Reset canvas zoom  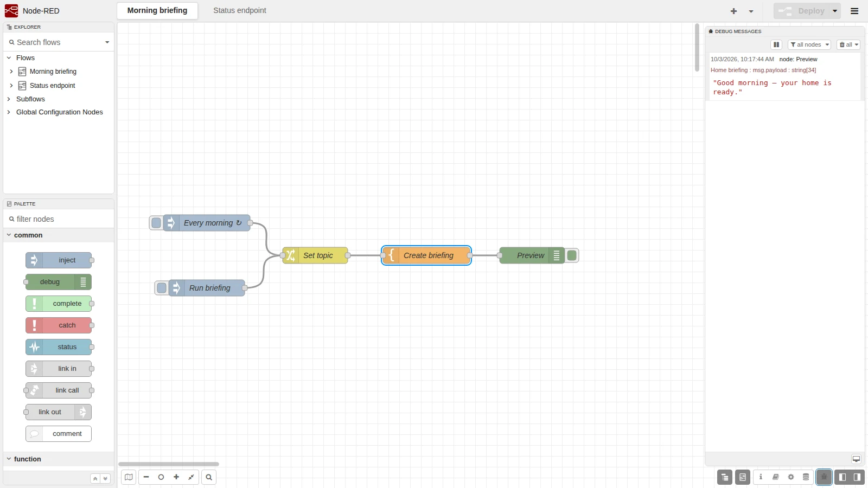coord(161,477)
